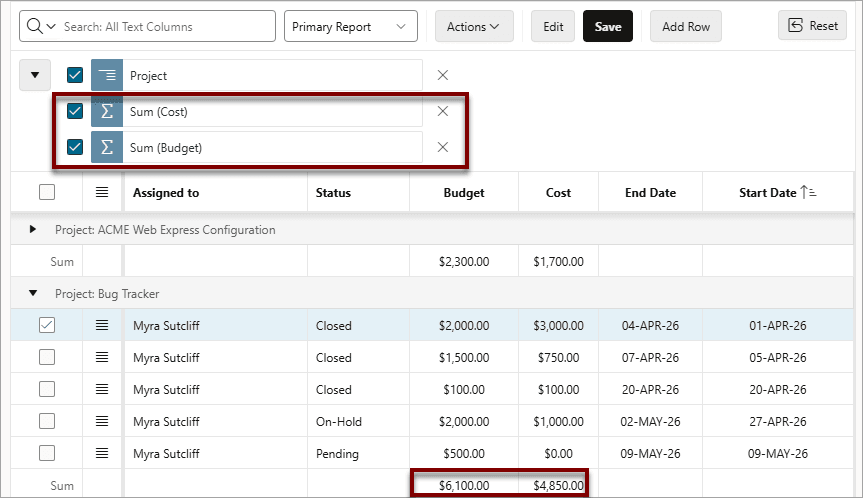Tick the select-all rows header checkbox

tap(47, 193)
